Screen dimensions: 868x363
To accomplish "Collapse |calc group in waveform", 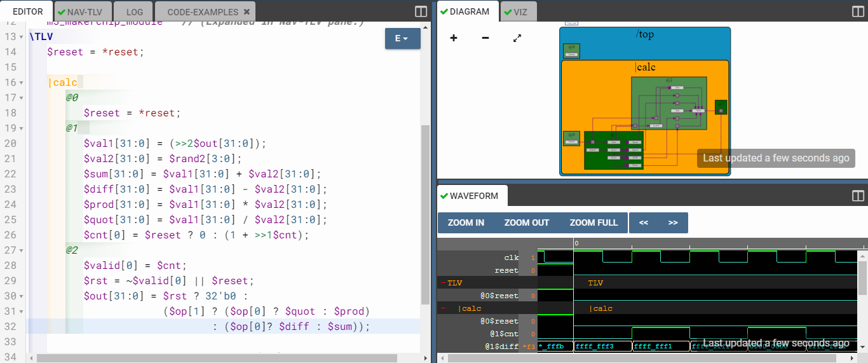I will click(x=443, y=308).
